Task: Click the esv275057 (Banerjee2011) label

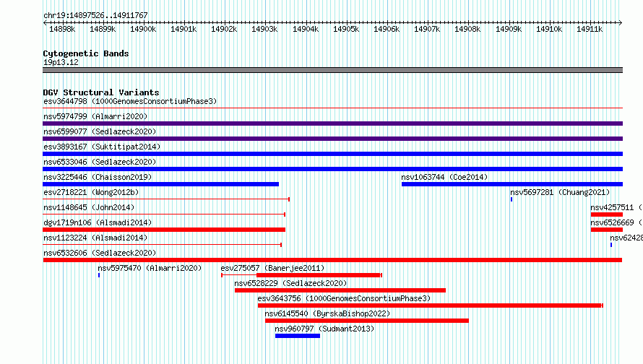Action: coord(272,268)
